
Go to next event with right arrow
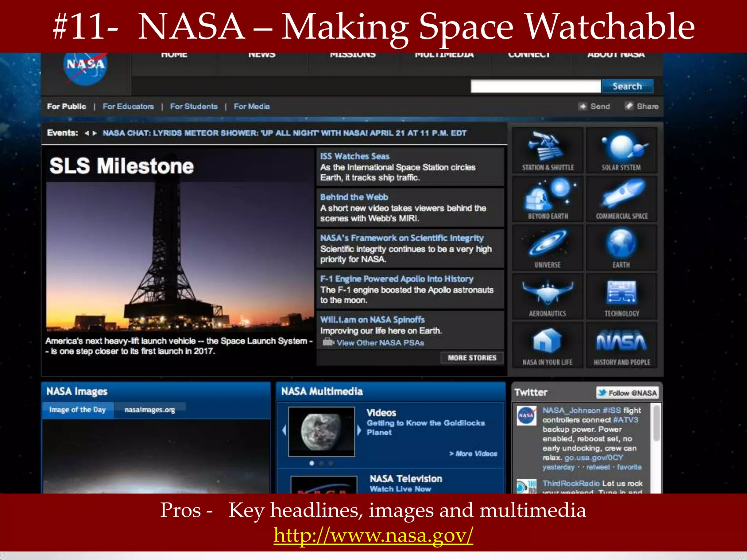point(95,133)
